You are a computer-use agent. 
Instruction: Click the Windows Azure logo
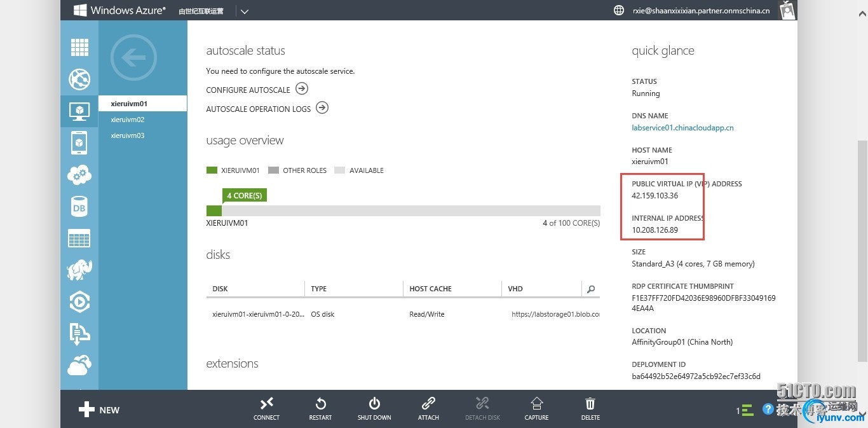(x=119, y=10)
